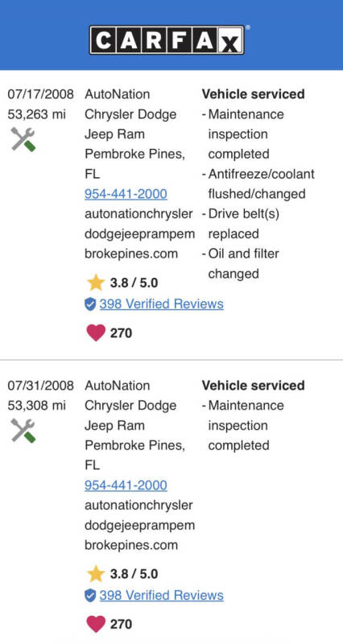
Task: Click the Vehicle serviced heading for 07/31/2008
Action: tap(253, 386)
